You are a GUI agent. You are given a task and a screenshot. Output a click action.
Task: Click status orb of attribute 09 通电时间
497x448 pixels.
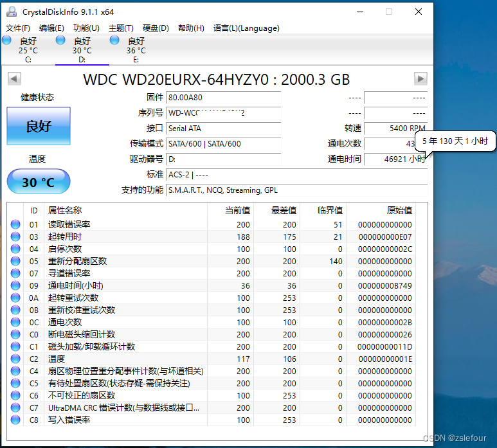tap(15, 285)
